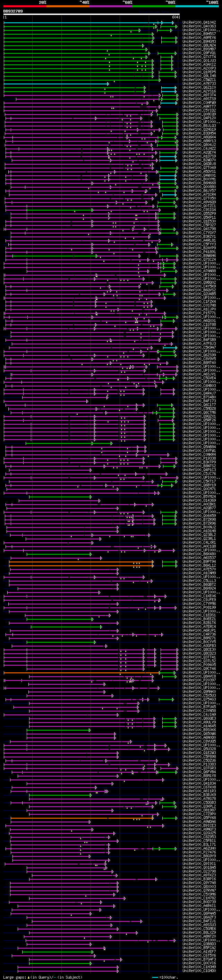Click hit label UniRef100_Q2HG19

point(199,129)
